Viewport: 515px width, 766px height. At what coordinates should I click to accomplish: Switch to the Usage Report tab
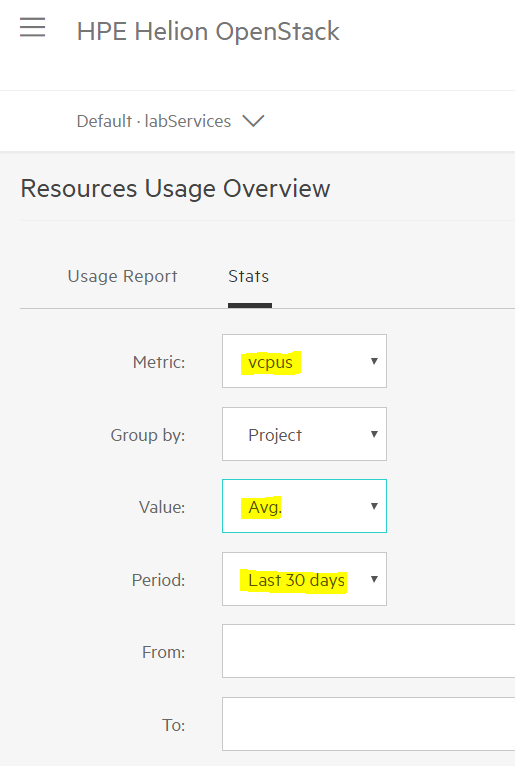coord(122,277)
